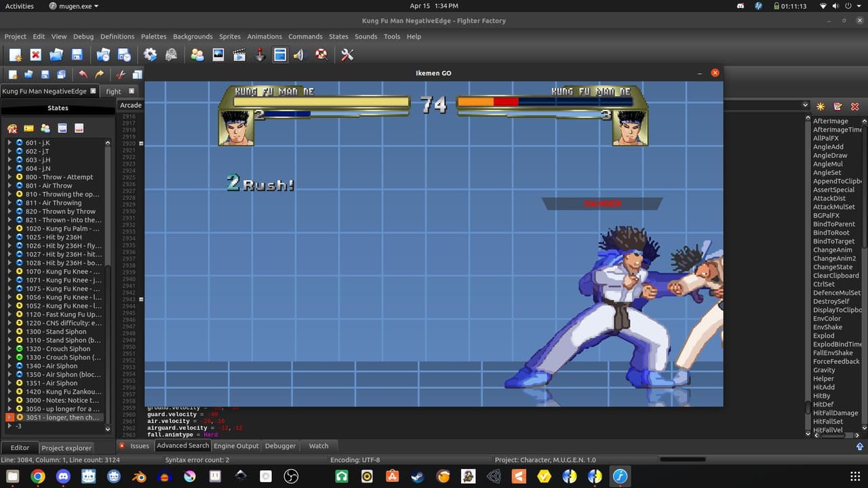868x488 pixels.
Task: Click the save-with-clock backup icon
Action: (124, 55)
